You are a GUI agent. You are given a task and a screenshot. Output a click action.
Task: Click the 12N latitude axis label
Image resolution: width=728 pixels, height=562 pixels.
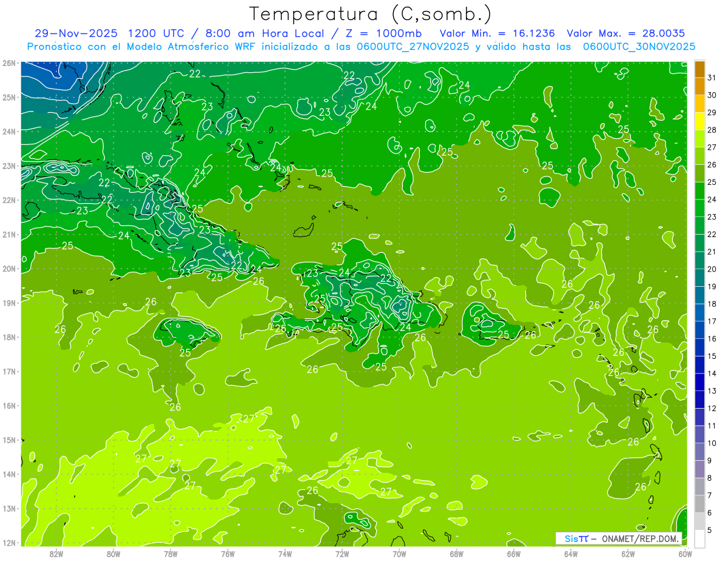[x=8, y=542]
